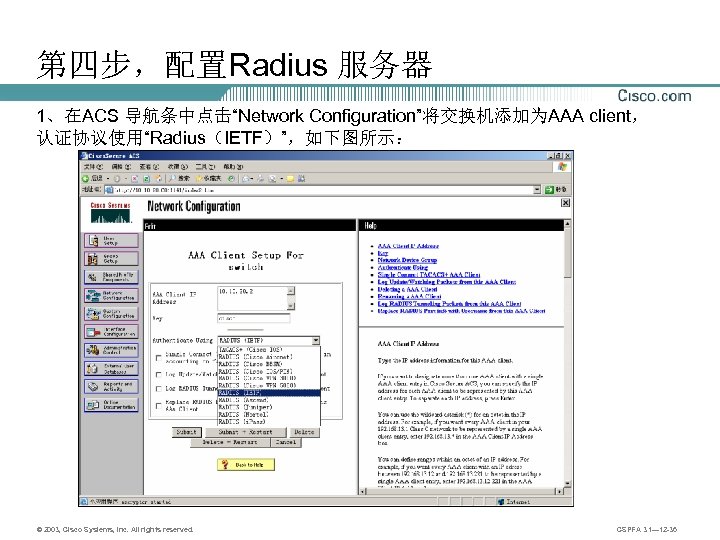Open the second browser menu (Edit)
Viewport: 720px width, 540px height.
(121, 167)
